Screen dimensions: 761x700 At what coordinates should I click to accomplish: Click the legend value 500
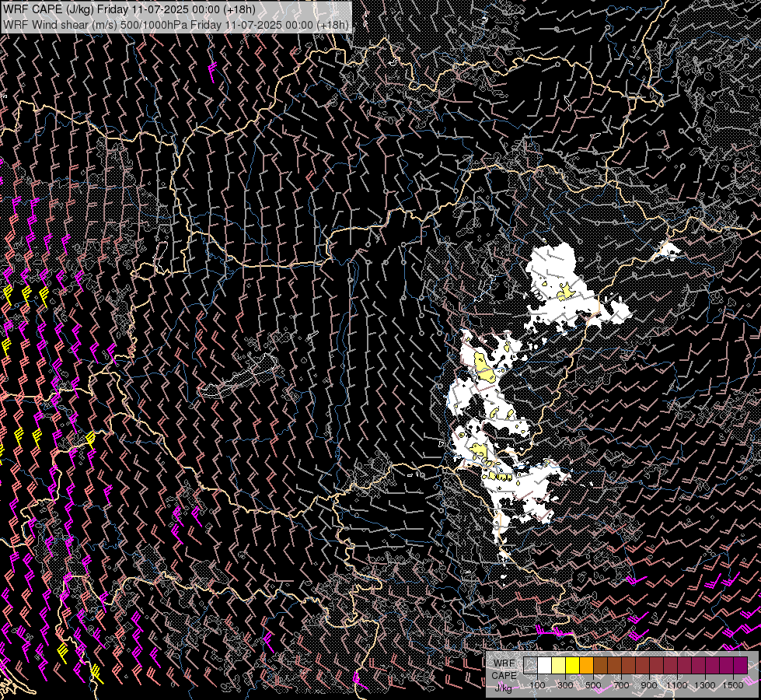[593, 685]
